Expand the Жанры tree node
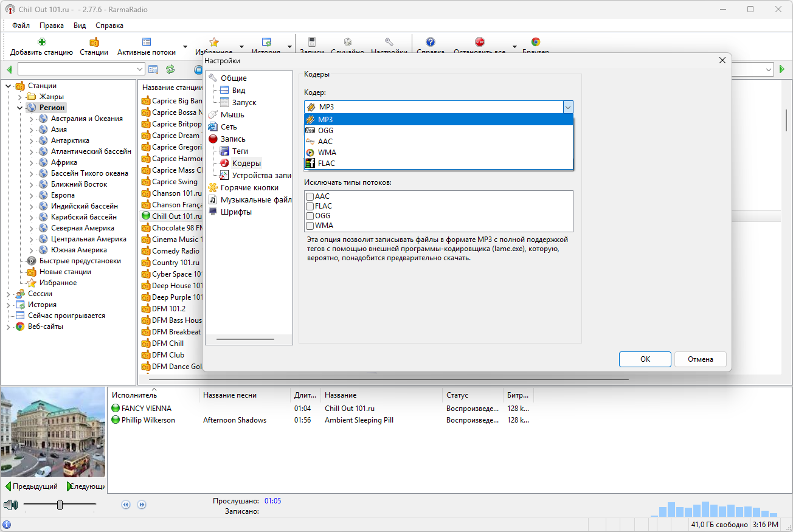793x532 pixels. tap(20, 97)
